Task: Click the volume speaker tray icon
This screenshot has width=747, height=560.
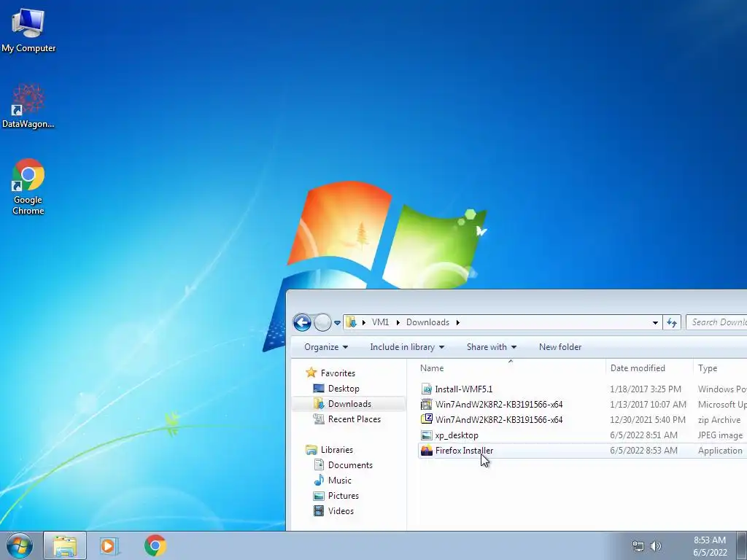Action: (x=656, y=546)
